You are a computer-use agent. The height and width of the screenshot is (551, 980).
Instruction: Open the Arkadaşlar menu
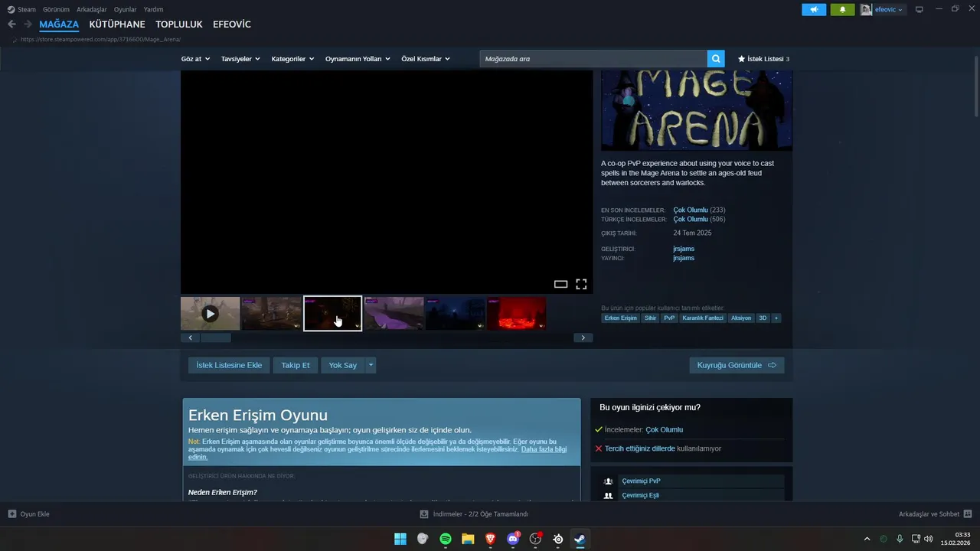[92, 10]
